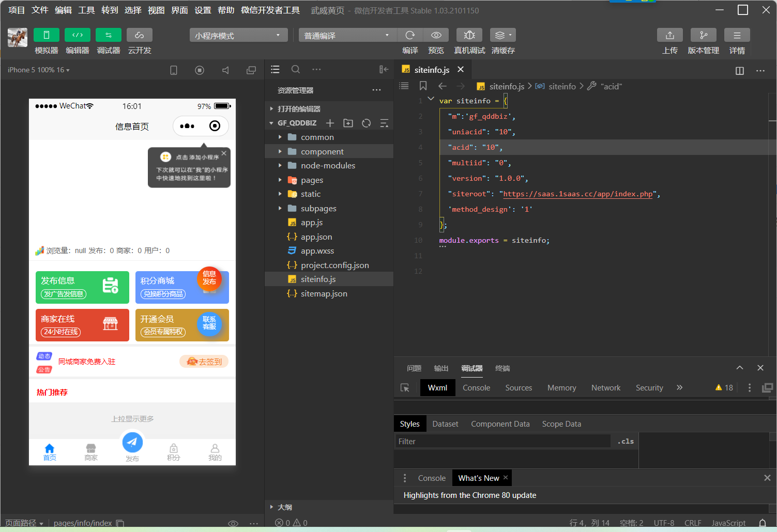Switch to the 终端 panel tab

502,368
